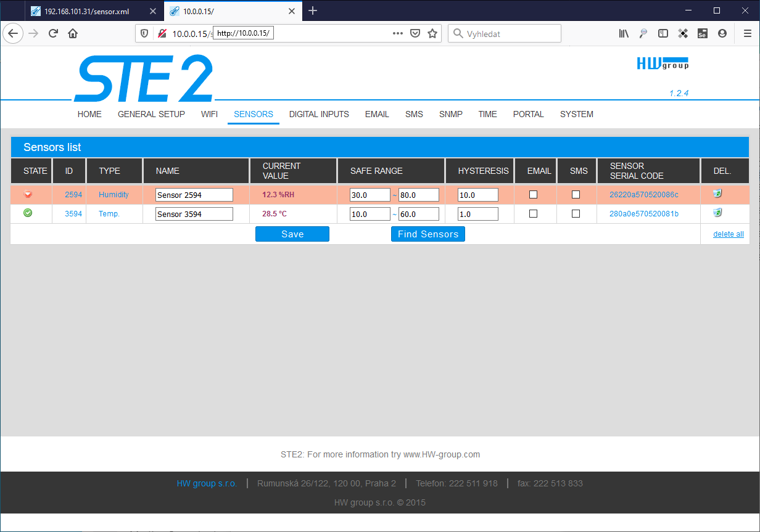
Task: Click sensor ID 2594 link
Action: click(x=73, y=195)
